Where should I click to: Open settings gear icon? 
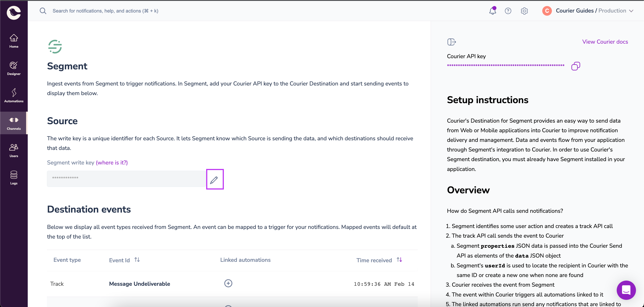point(524,11)
